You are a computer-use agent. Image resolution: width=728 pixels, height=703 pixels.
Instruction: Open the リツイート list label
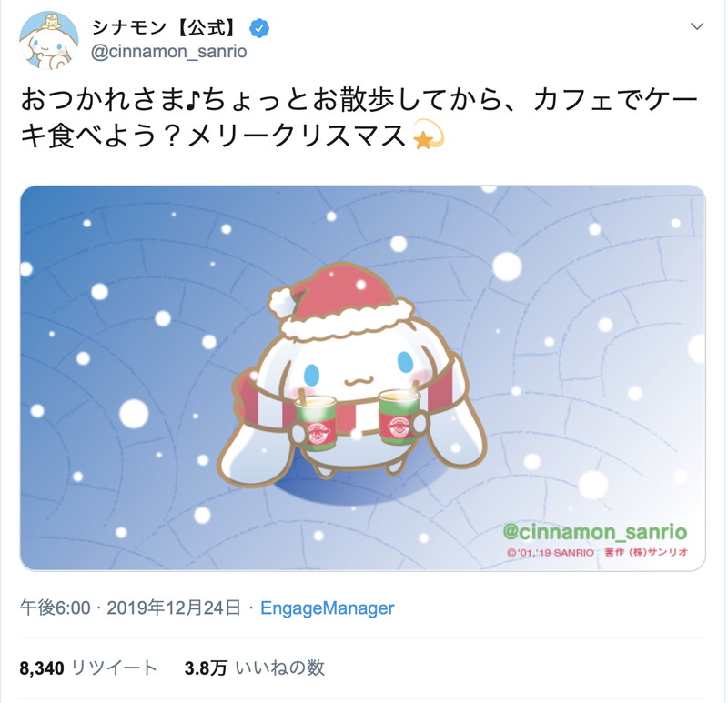pyautogui.click(x=115, y=668)
